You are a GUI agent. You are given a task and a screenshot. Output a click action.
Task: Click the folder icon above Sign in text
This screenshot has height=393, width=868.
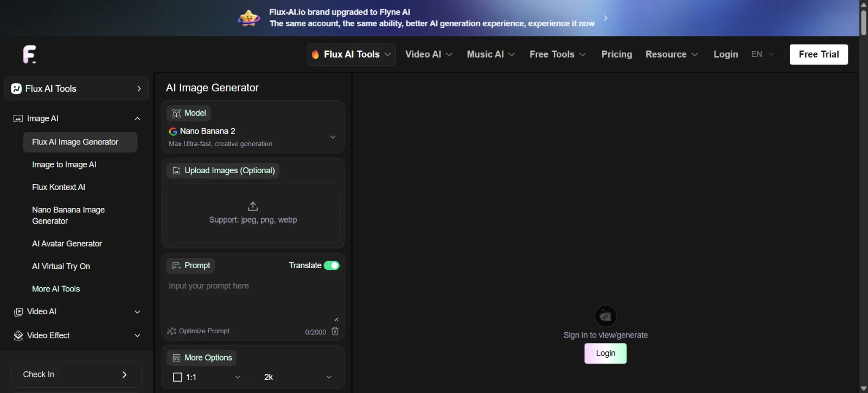click(x=605, y=316)
